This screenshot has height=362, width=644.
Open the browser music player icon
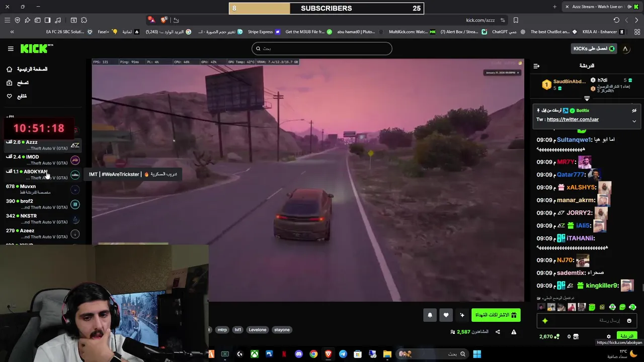coord(57,20)
